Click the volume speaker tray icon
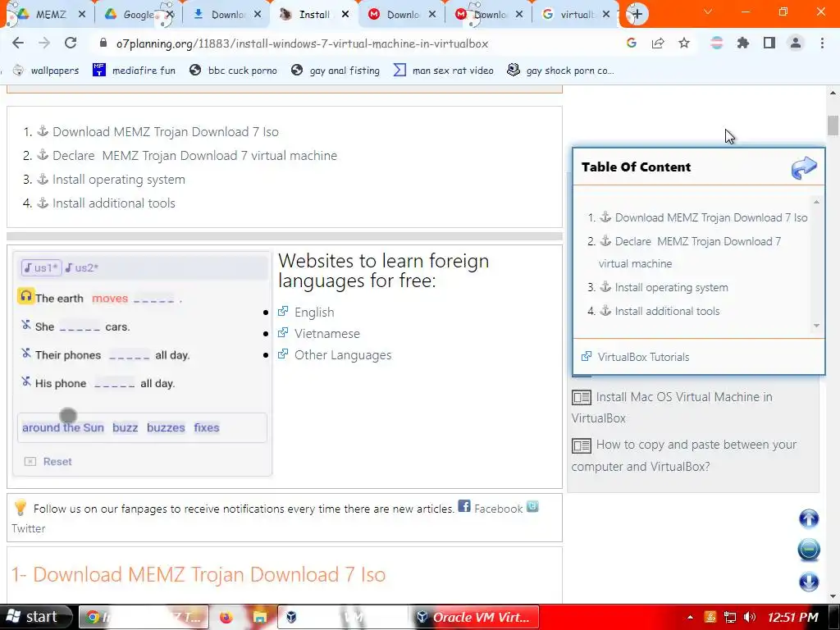This screenshot has width=840, height=630. (x=750, y=617)
